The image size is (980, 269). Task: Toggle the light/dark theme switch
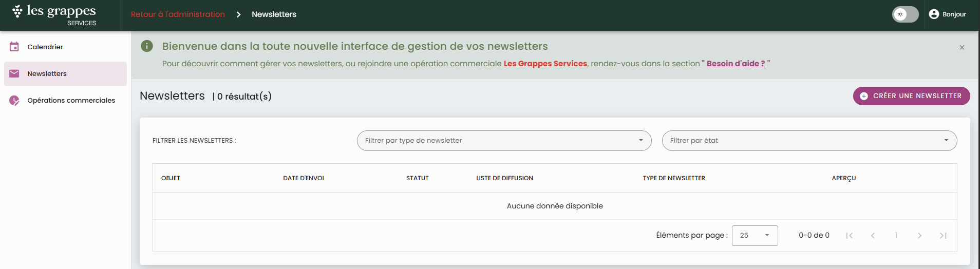905,14
